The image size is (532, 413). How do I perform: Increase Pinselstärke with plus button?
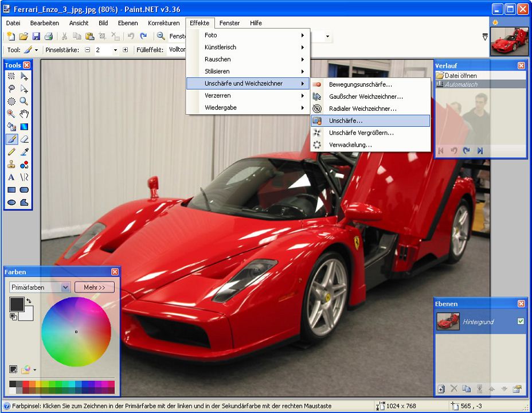125,50
